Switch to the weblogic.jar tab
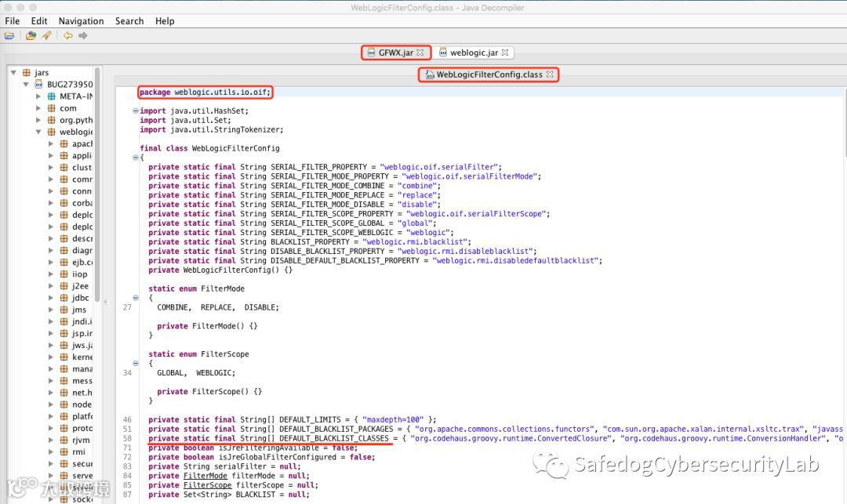This screenshot has width=847, height=504. 474,53
